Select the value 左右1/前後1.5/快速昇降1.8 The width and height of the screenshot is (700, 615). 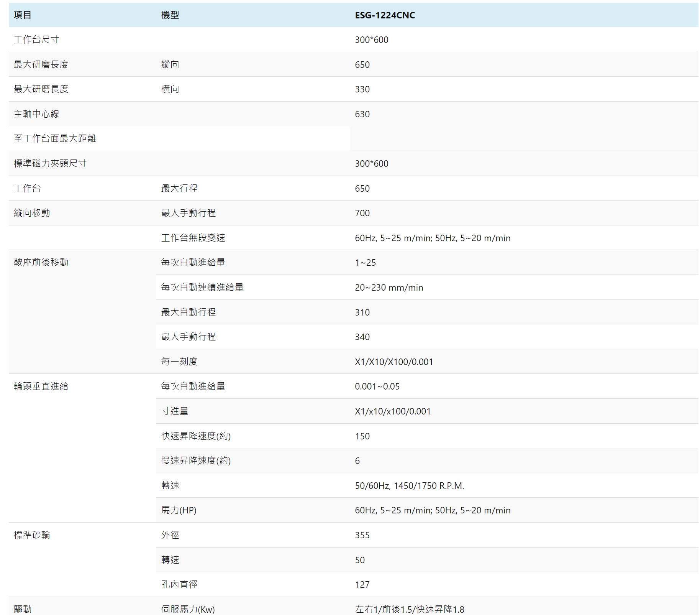click(x=409, y=609)
